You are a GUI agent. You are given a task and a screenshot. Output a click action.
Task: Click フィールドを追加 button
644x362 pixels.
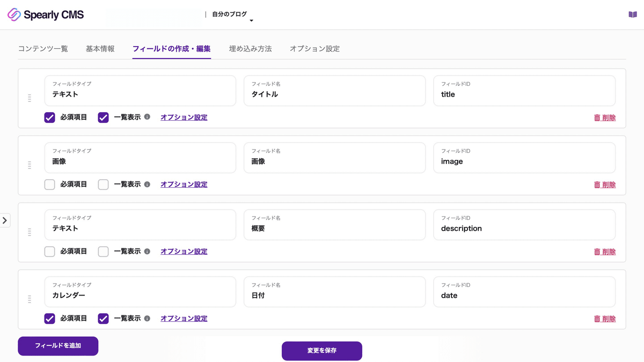(58, 346)
